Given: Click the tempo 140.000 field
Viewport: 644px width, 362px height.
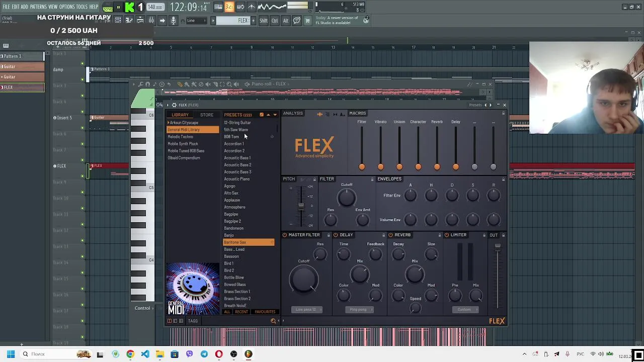Looking at the screenshot, I should click(x=155, y=8).
